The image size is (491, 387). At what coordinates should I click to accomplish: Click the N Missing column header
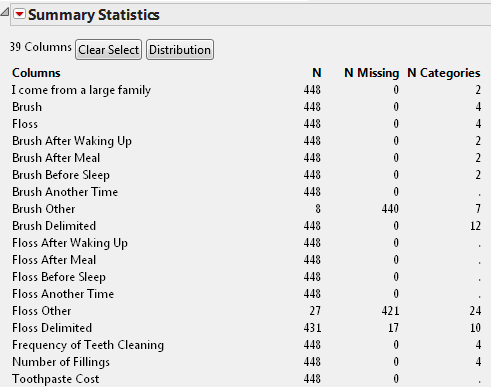pos(371,73)
